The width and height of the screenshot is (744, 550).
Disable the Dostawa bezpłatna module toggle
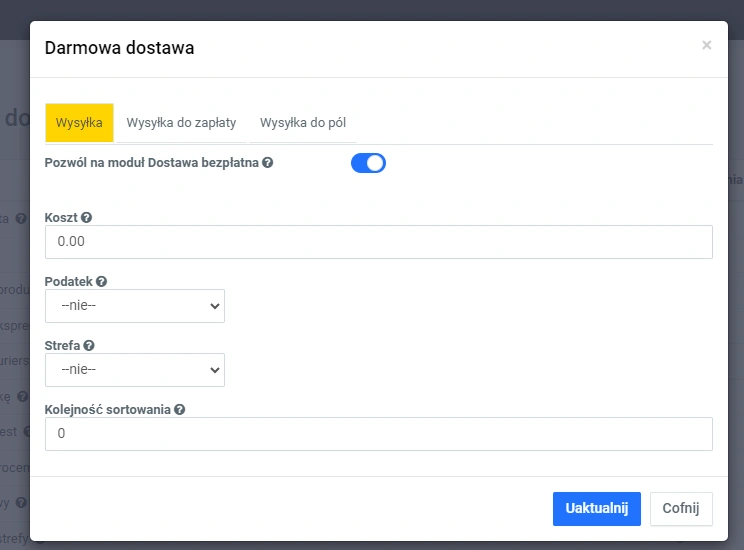(368, 163)
